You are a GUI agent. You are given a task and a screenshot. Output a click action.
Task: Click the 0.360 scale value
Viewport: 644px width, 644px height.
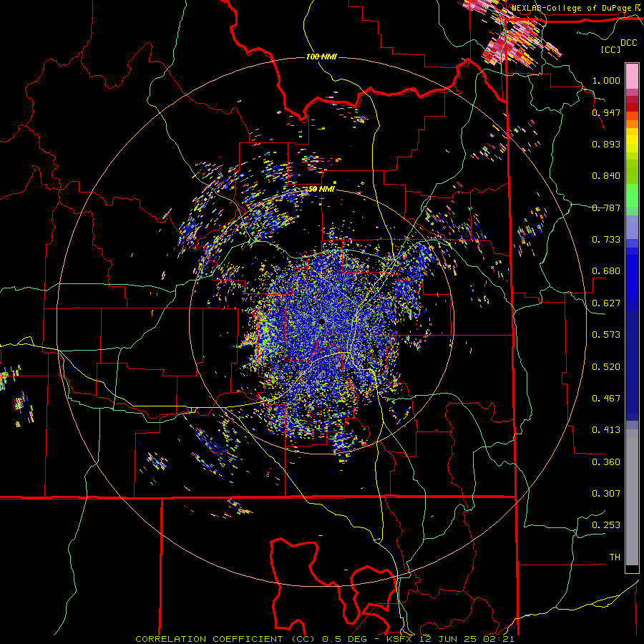pos(606,462)
